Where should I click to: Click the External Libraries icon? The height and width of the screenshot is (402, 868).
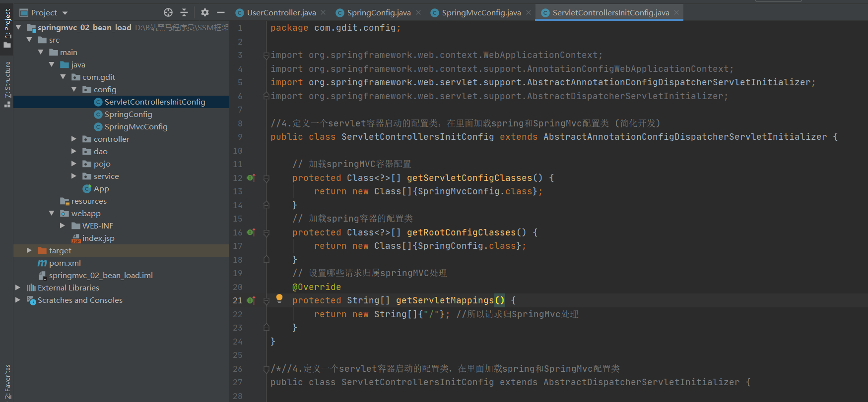pos(31,287)
